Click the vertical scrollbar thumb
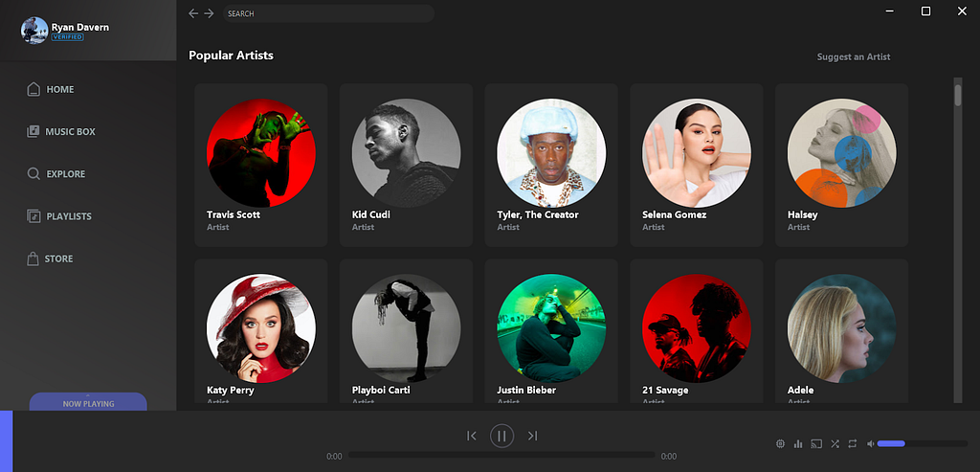Screen dimensions: 980x472 click(957, 95)
